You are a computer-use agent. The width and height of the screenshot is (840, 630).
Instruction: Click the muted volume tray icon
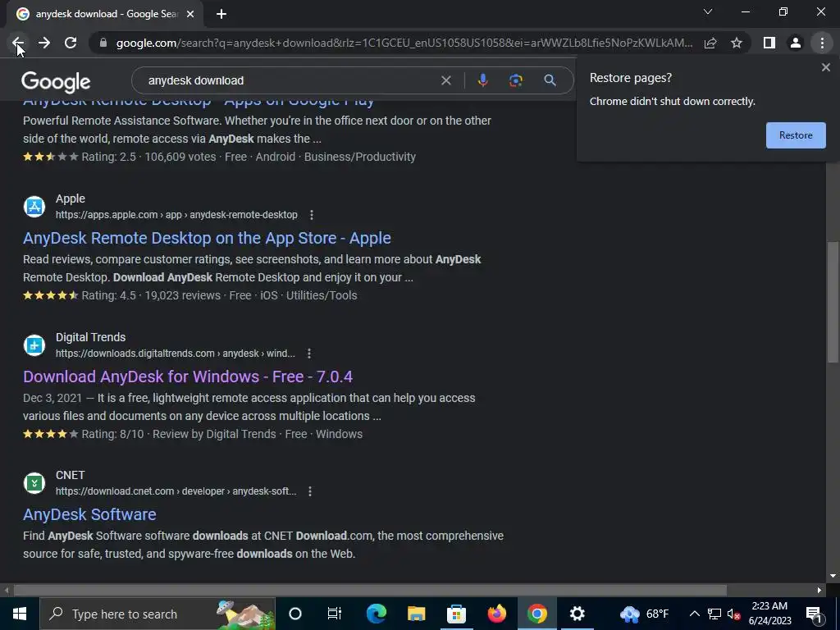(733, 614)
